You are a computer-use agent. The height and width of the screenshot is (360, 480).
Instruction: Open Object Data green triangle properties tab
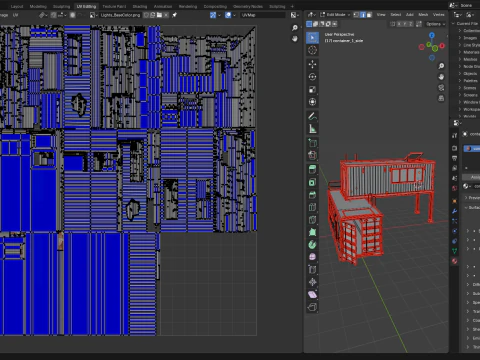tap(455, 251)
